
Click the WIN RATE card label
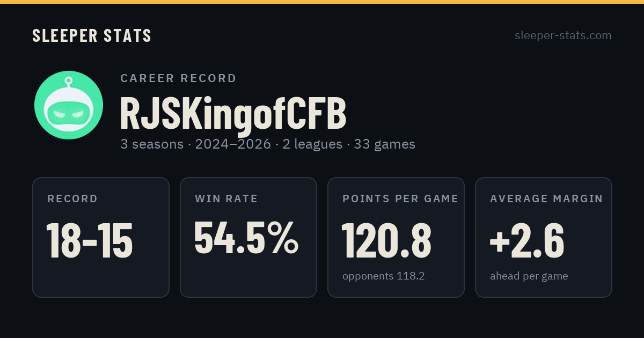click(226, 199)
